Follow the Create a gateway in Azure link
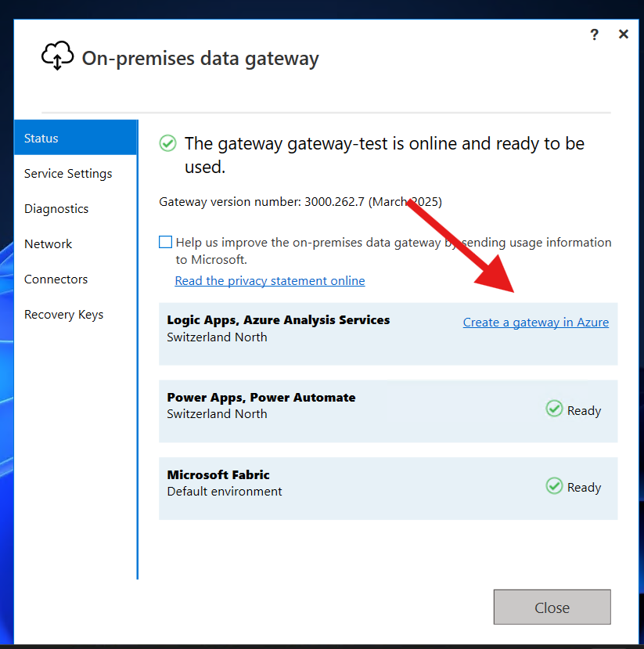Viewport: 644px width, 649px height. (535, 323)
